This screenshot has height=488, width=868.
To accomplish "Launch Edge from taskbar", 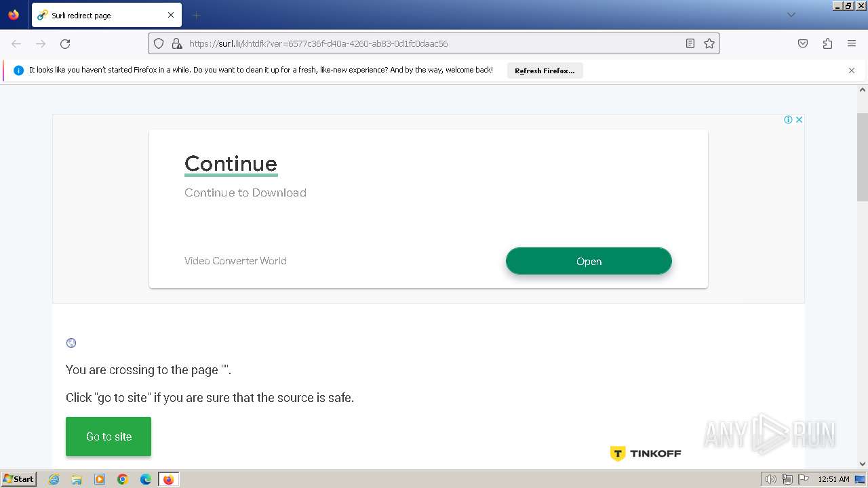I will (x=146, y=479).
